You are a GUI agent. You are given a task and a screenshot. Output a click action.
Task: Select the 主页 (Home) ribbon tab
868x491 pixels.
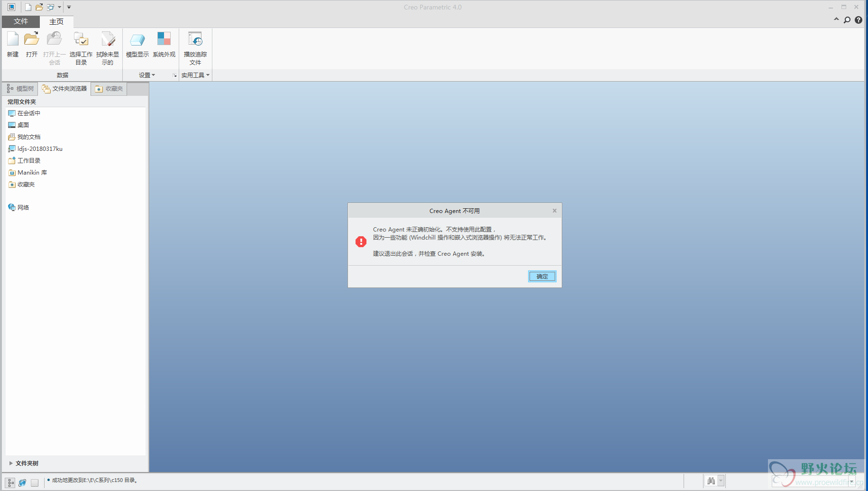click(56, 22)
